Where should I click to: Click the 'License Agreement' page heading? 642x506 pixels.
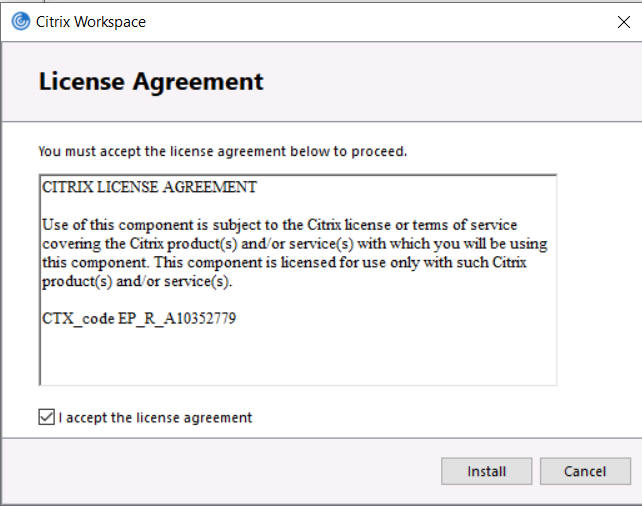(x=151, y=82)
